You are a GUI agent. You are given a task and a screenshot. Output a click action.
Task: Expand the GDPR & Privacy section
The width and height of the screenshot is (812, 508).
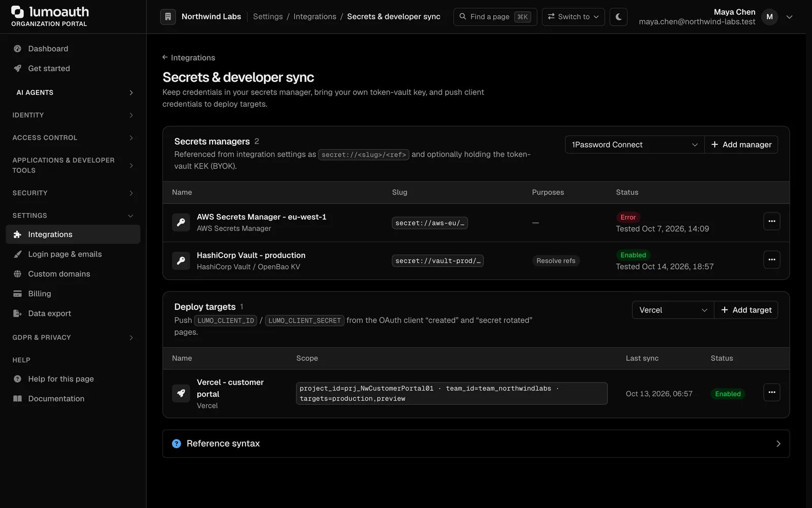(x=73, y=337)
